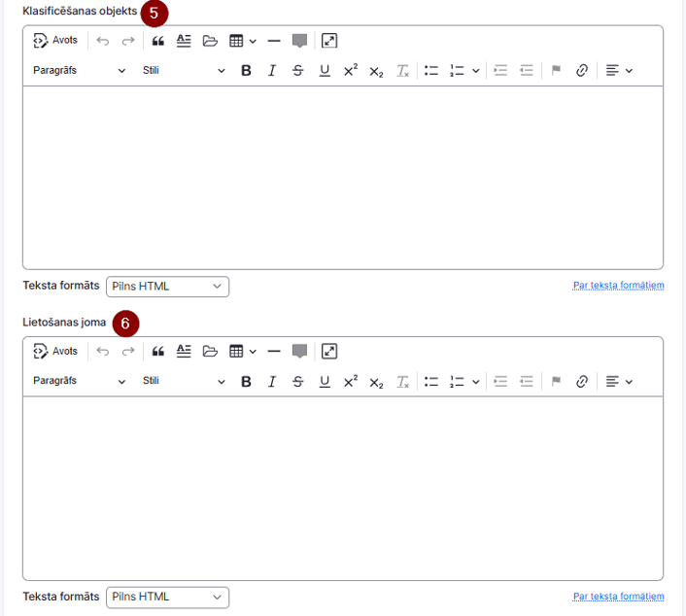
Task: Increase indent in Klasificēšanas objekts editor
Action: click(500, 70)
